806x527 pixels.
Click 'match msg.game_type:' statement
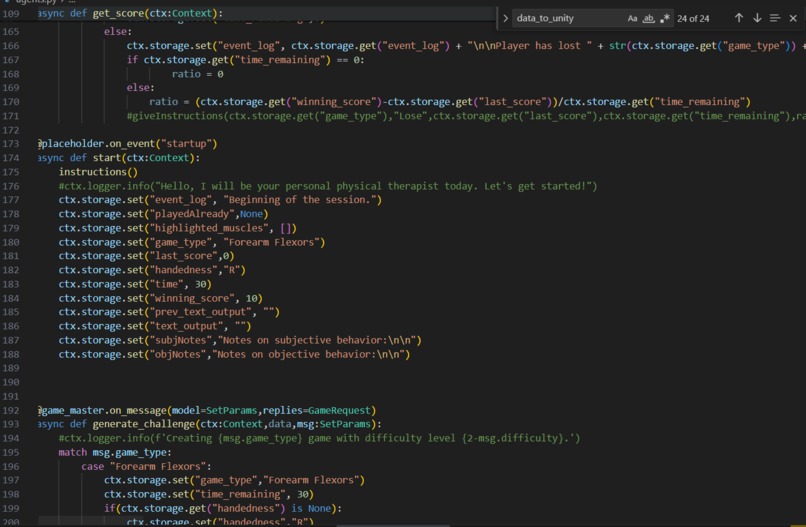point(115,452)
